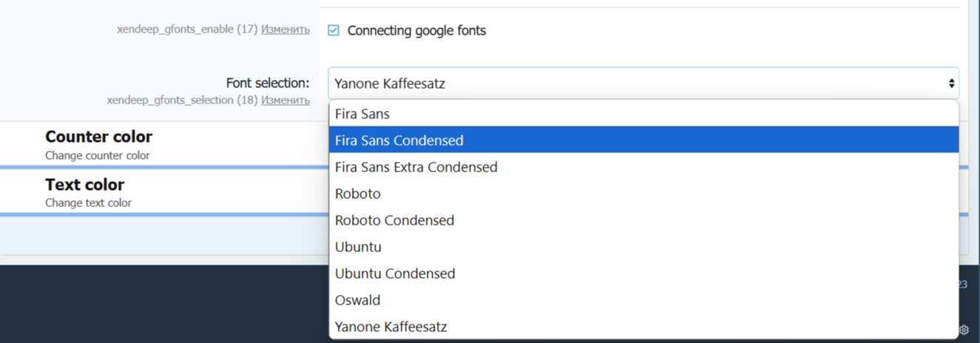980x343 pixels.
Task: Click the gear icon in the footer
Action: click(x=964, y=330)
